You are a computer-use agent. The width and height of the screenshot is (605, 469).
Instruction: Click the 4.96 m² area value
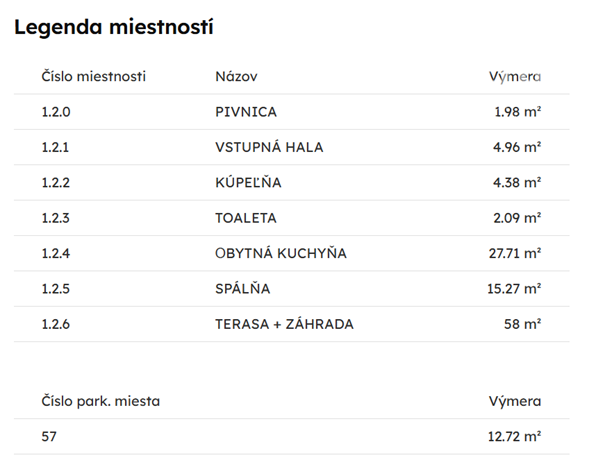point(518,147)
